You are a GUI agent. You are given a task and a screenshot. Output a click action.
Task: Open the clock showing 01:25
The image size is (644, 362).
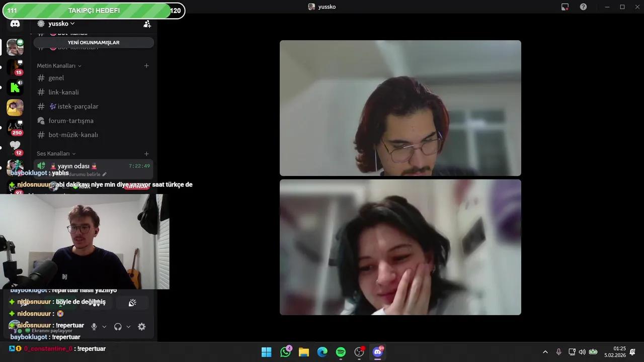(x=615, y=352)
